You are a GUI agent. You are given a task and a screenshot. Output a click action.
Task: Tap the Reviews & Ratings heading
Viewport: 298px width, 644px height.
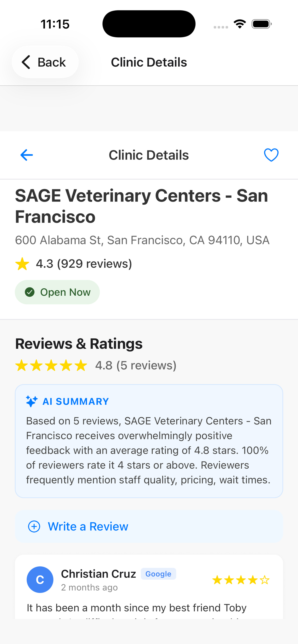coord(79,344)
